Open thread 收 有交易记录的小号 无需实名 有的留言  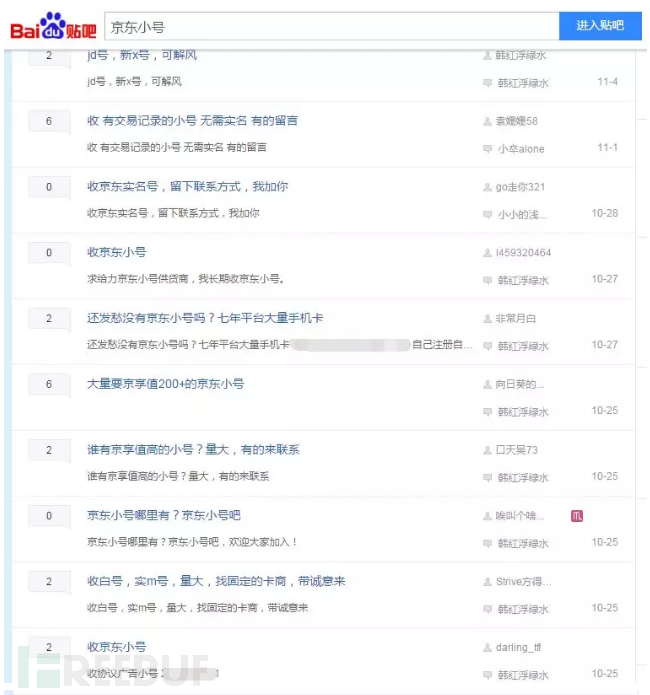(192, 121)
